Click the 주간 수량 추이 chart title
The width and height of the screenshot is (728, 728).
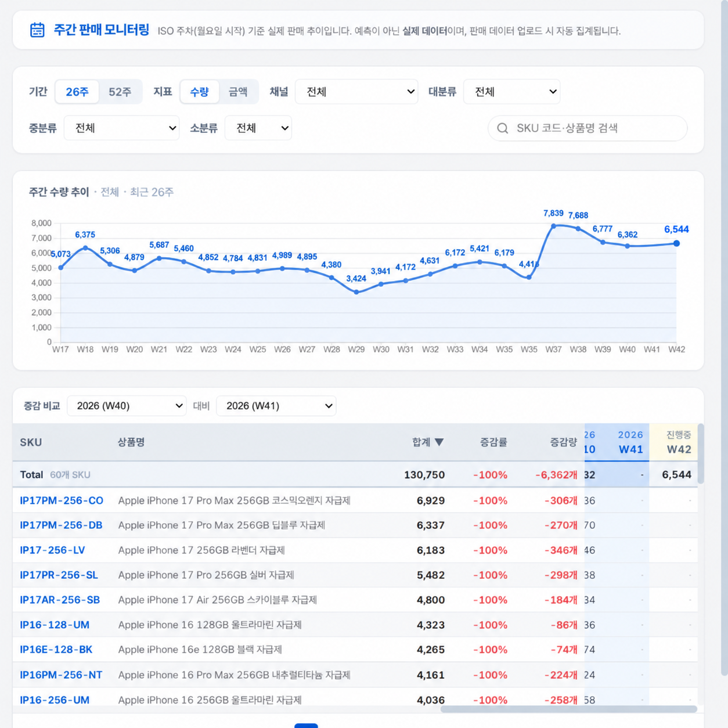[59, 192]
